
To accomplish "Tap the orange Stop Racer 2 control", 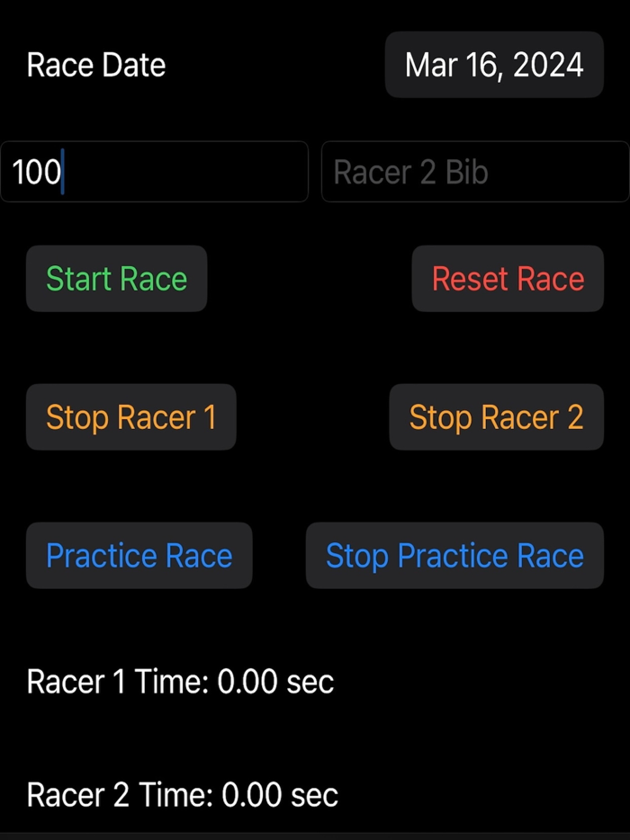I will [x=496, y=417].
